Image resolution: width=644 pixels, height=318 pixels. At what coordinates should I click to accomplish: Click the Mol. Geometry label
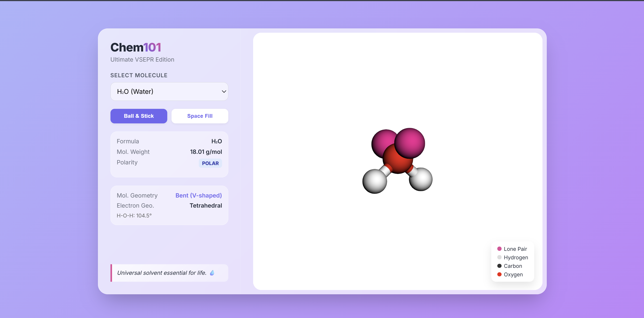pos(137,195)
